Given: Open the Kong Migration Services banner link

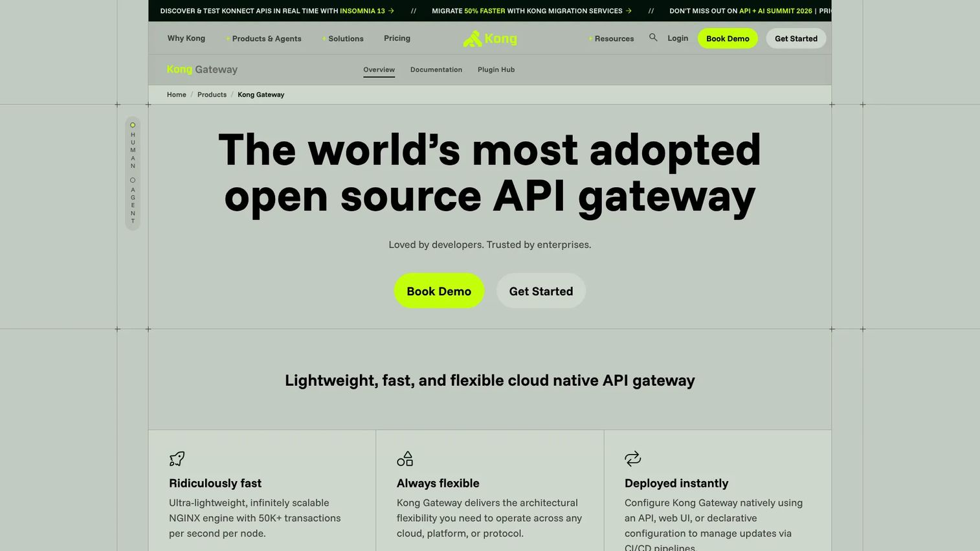Looking at the screenshot, I should point(531,11).
